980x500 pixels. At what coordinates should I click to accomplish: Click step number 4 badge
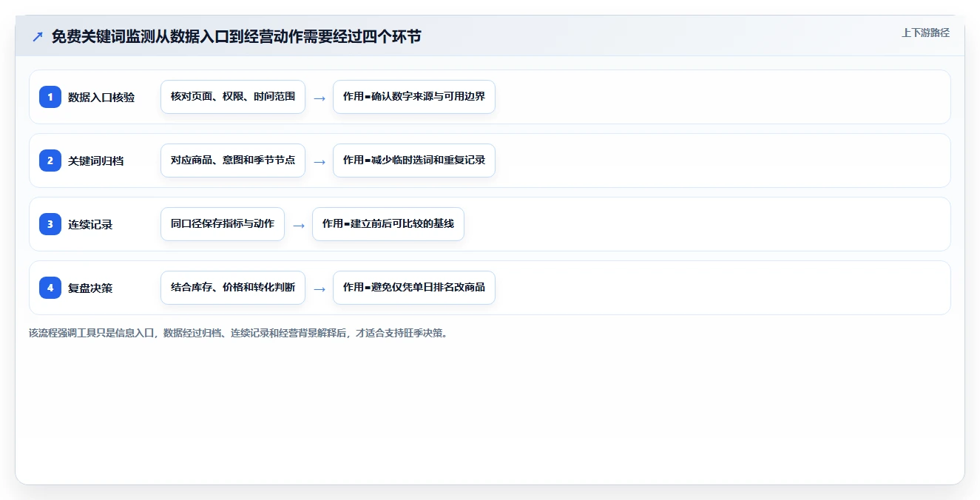50,288
